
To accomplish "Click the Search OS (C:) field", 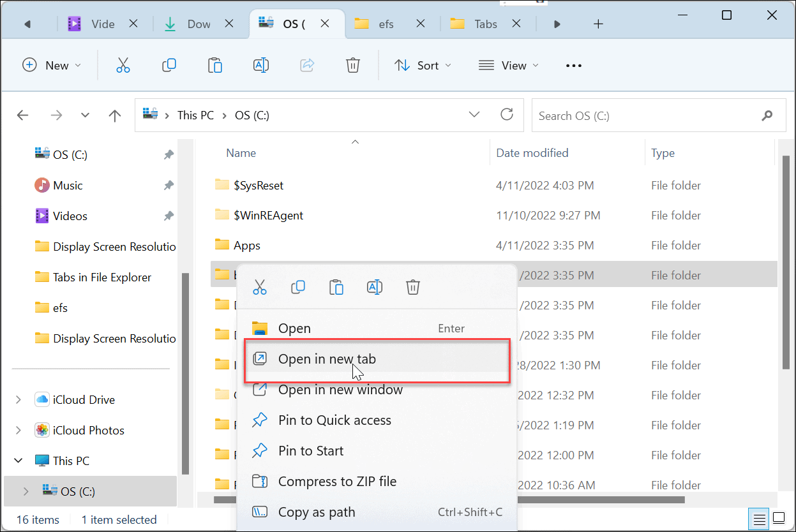I will point(660,115).
